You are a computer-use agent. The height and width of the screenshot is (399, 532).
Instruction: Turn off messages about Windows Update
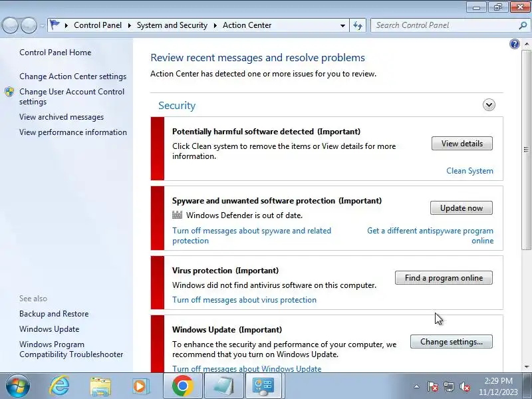[x=247, y=369]
